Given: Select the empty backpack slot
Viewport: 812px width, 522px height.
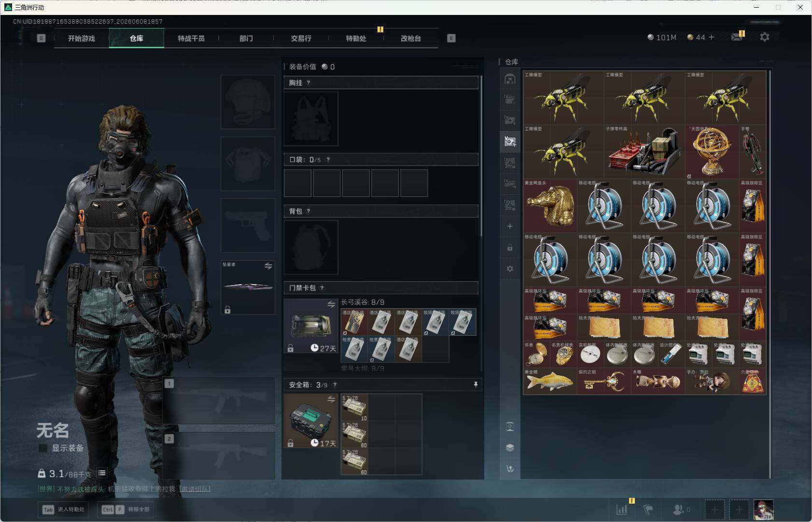Looking at the screenshot, I should click(311, 247).
